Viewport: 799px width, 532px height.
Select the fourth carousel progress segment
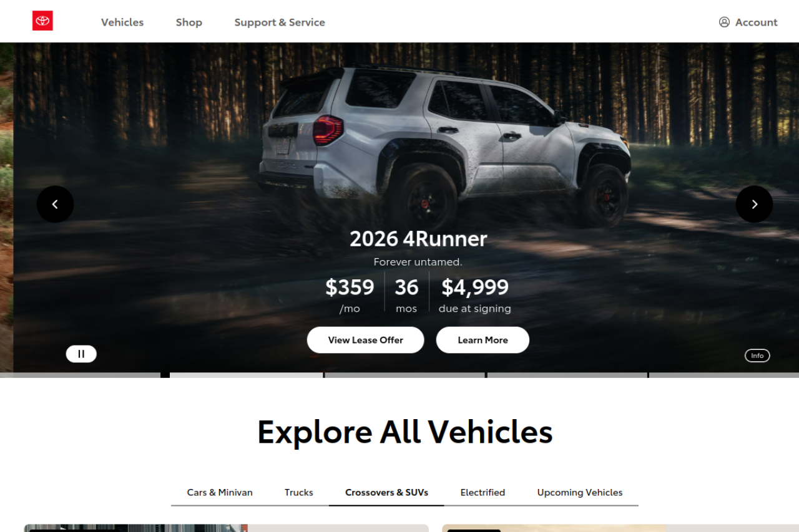tap(567, 375)
